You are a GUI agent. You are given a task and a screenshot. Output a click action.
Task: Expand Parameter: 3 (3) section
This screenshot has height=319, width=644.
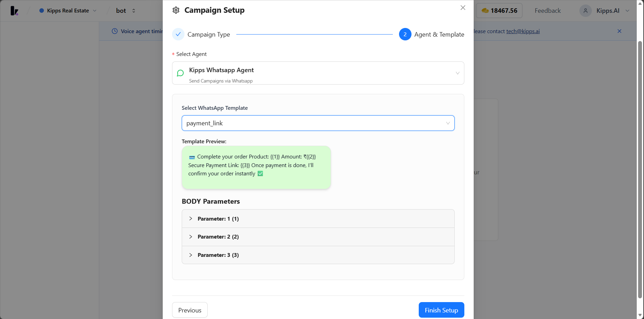(x=318, y=255)
